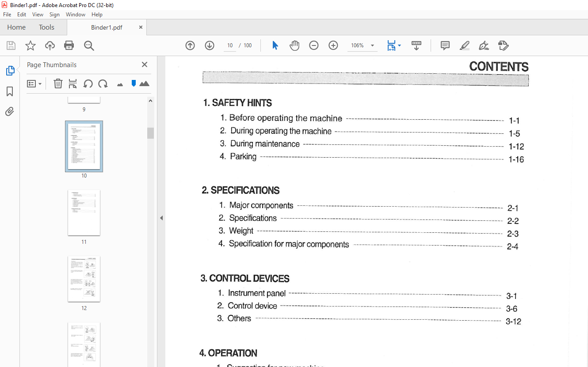The image size is (588, 367).
Task: Switch to the Tools tab
Action: (46, 27)
